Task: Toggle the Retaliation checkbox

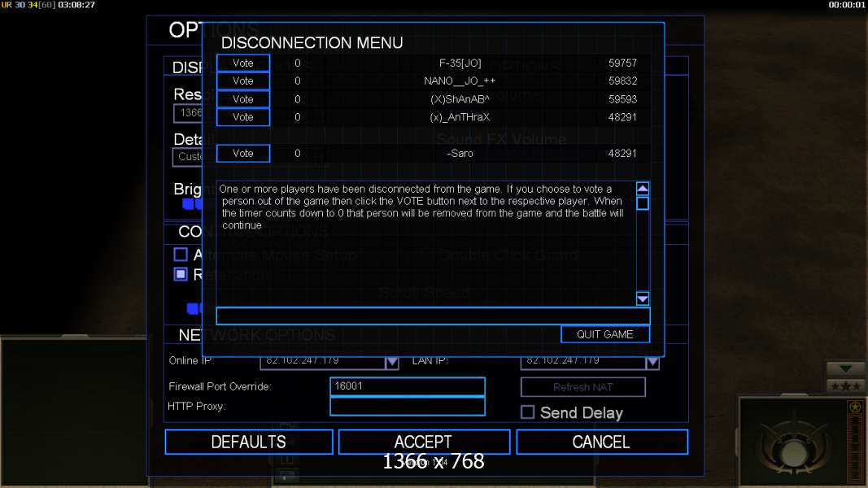Action: click(181, 274)
